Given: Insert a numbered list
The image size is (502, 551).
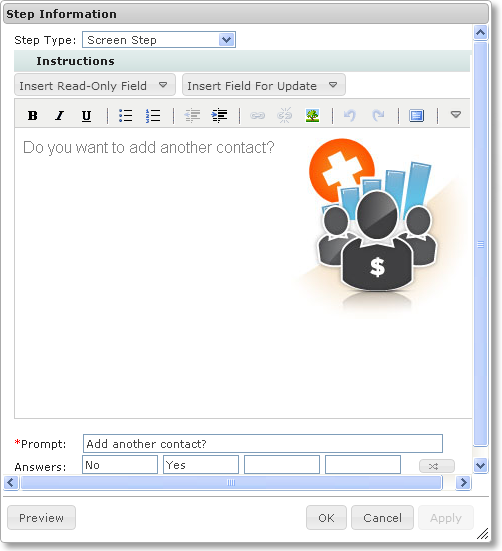Looking at the screenshot, I should 153,115.
